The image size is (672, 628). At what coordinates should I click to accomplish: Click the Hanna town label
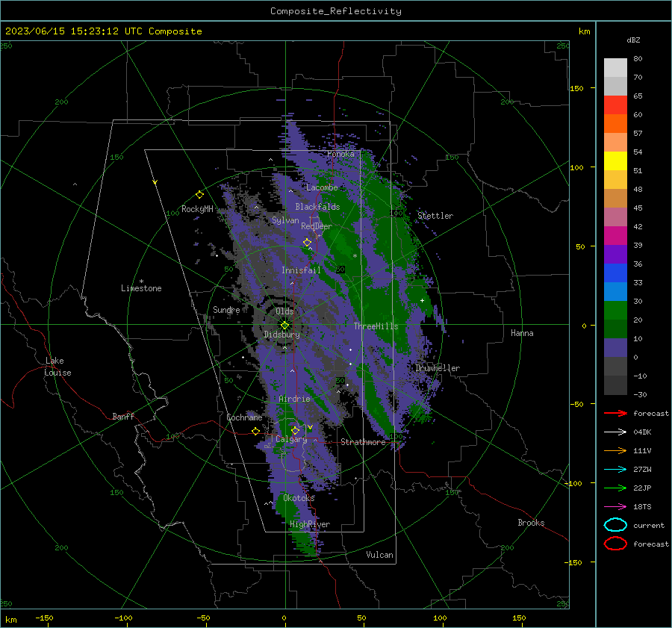coord(522,333)
